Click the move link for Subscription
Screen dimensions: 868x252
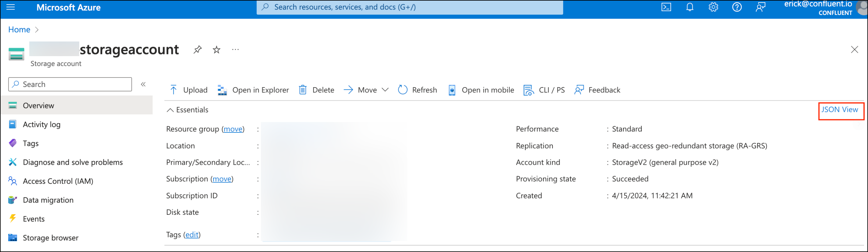coord(222,179)
